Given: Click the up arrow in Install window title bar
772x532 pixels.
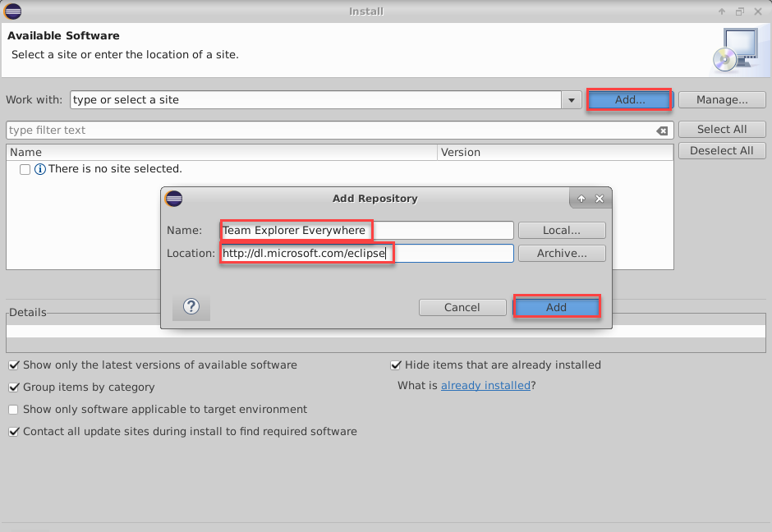Looking at the screenshot, I should pyautogui.click(x=722, y=11).
